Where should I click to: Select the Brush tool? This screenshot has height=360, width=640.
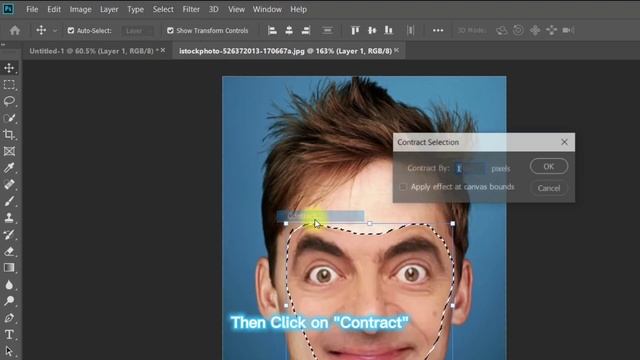[x=9, y=201]
